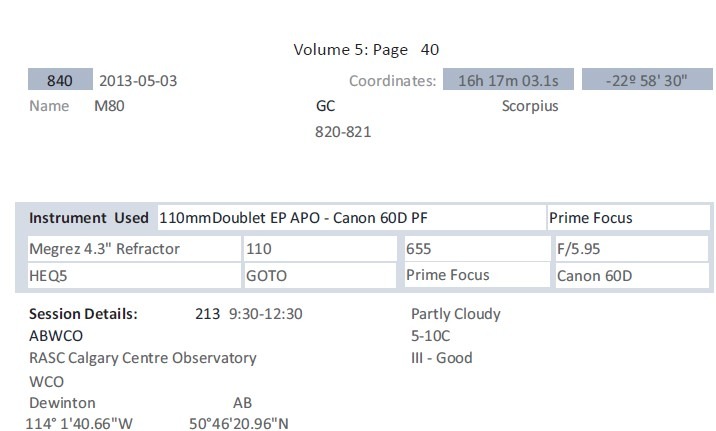Image resolution: width=716 pixels, height=431 pixels.
Task: Select the observation date 2013-05-03
Action: (137, 81)
